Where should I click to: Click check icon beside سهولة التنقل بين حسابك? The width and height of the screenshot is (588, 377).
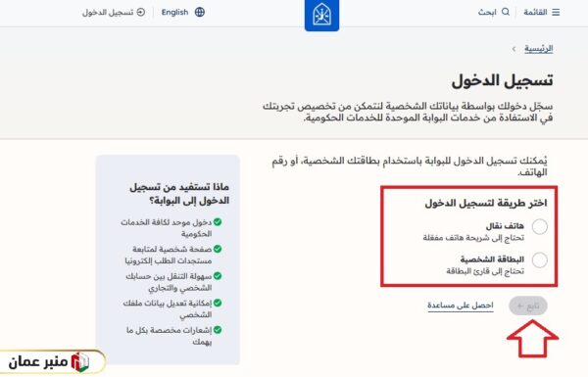218,276
